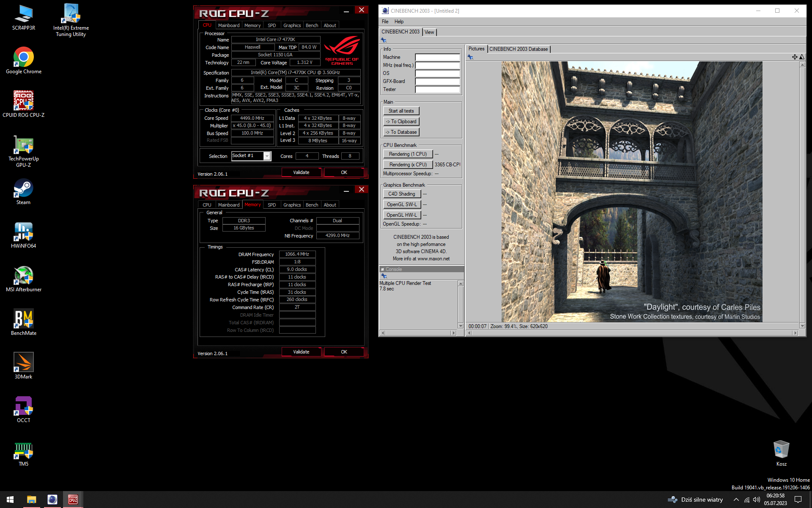Open TM5 memory test shortcut

[24, 453]
